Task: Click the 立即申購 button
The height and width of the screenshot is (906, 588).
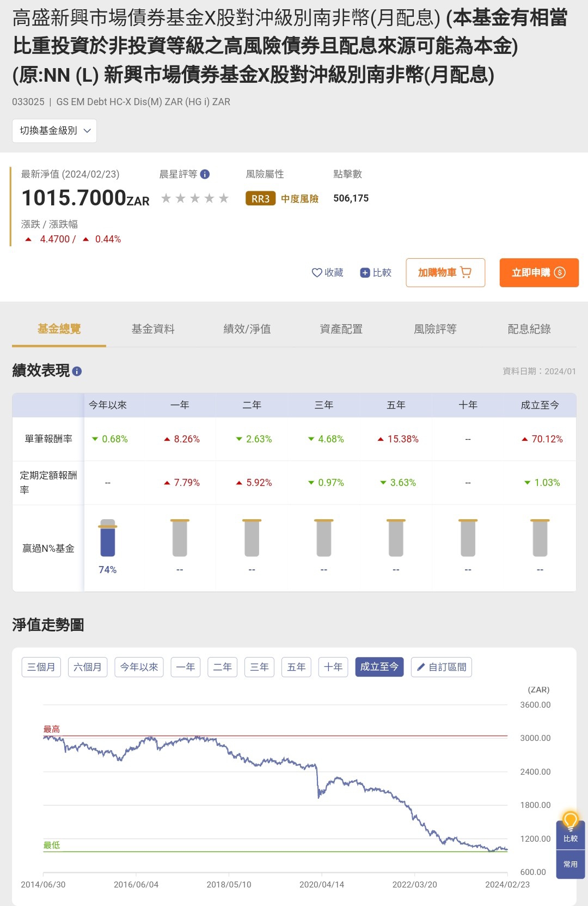Action: (539, 272)
